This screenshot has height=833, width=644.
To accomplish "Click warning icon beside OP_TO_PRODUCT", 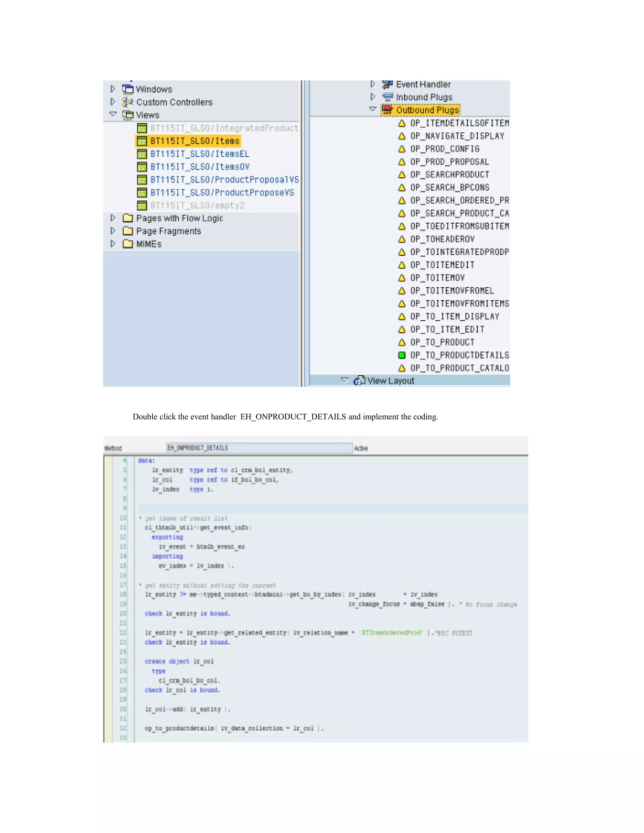I will pos(402,342).
